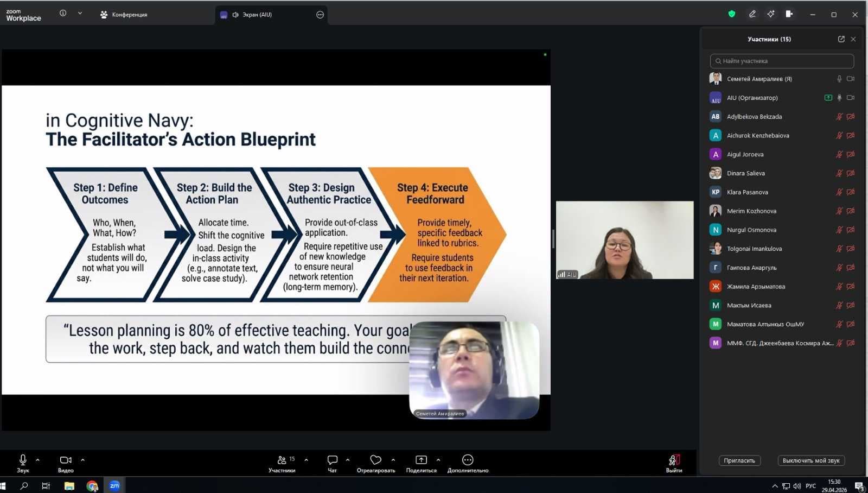Toggle the microphone mute button

23,460
